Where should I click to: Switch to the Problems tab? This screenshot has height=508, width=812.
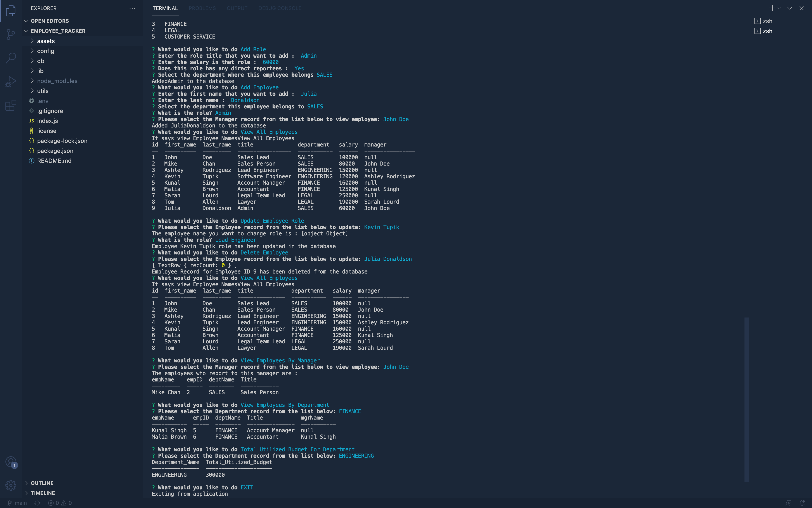click(202, 8)
